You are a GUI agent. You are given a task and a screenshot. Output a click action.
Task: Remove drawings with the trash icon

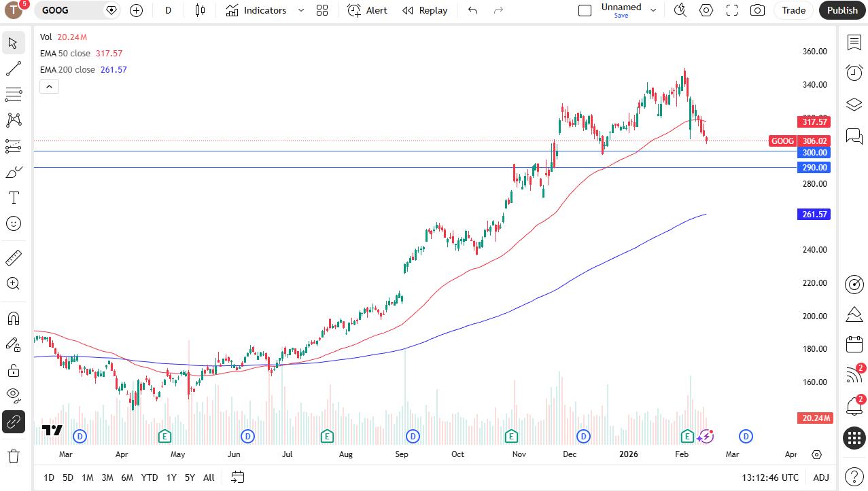click(13, 456)
